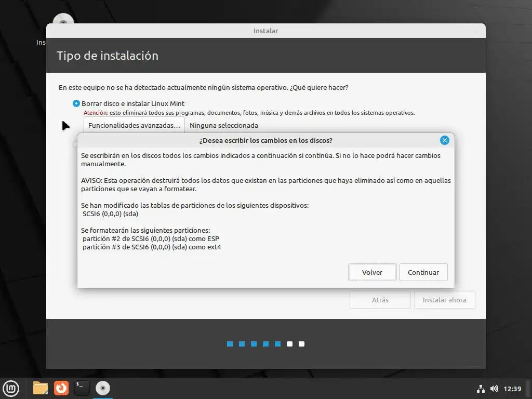Launch Firefox from the taskbar
The width and height of the screenshot is (532, 399).
[x=61, y=388]
